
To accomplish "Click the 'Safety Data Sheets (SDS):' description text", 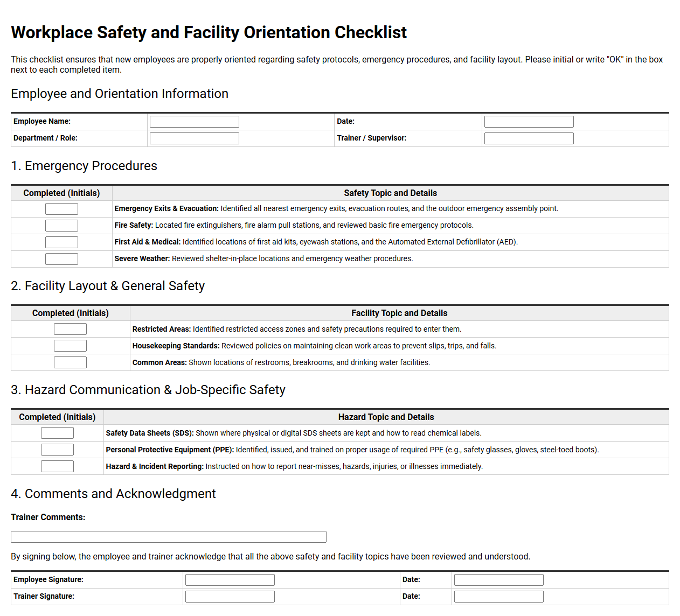I will click(x=294, y=433).
